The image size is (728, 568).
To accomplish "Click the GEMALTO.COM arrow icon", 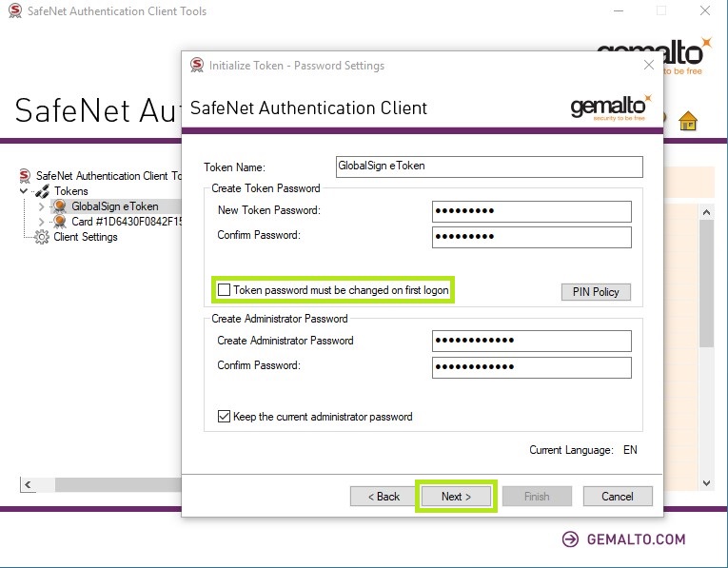I will tap(570, 539).
